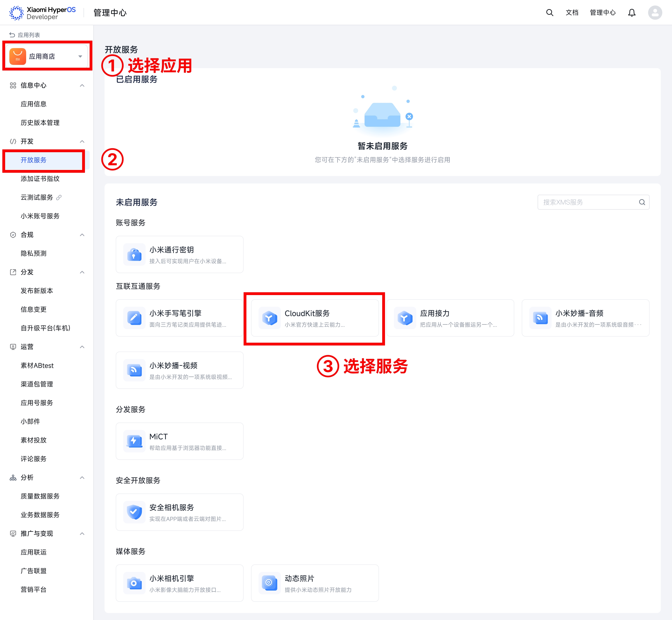This screenshot has width=672, height=620.
Task: Collapse the 合规 section chevron
Action: pyautogui.click(x=82, y=235)
